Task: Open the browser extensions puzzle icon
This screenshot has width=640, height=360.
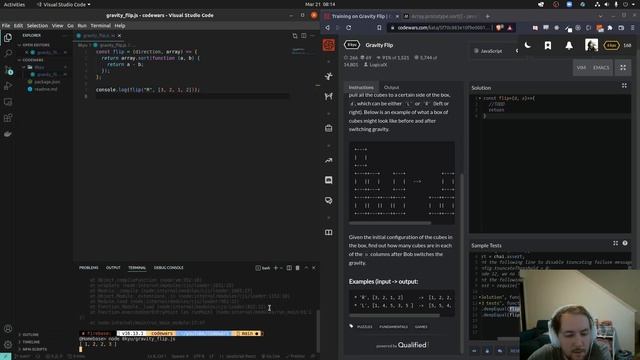Action: (610, 28)
